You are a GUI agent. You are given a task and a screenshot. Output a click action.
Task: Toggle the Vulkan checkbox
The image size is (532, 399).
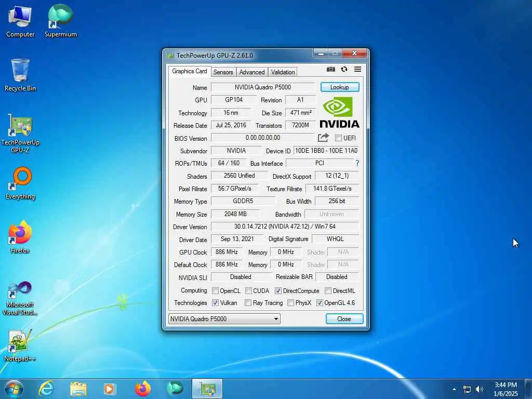215,303
